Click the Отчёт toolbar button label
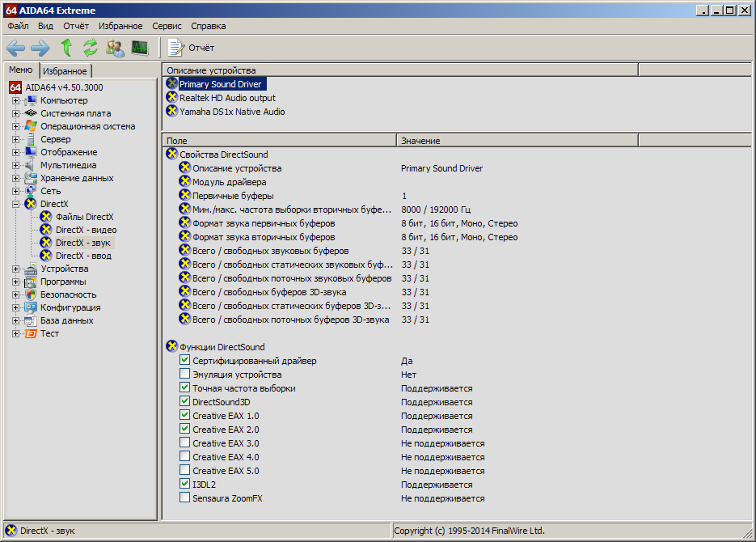Image resolution: width=756 pixels, height=542 pixels. (201, 48)
